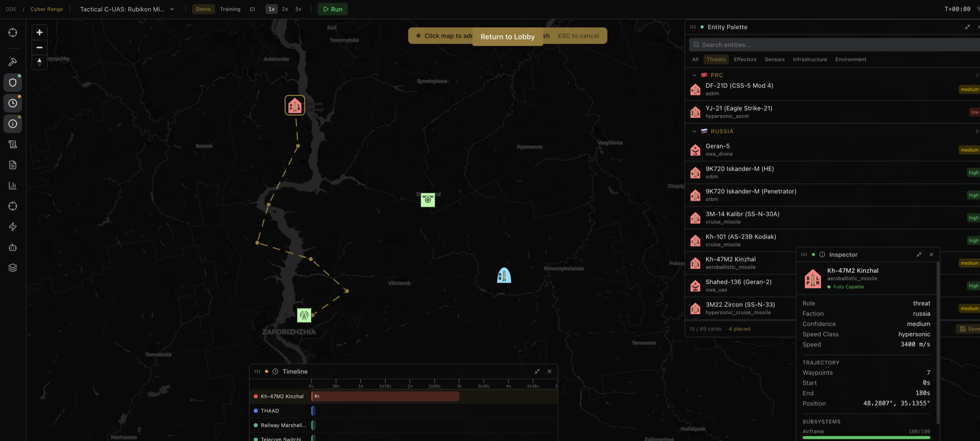Select the Infrastructure filter tab
The width and height of the screenshot is (980, 441).
coord(810,60)
